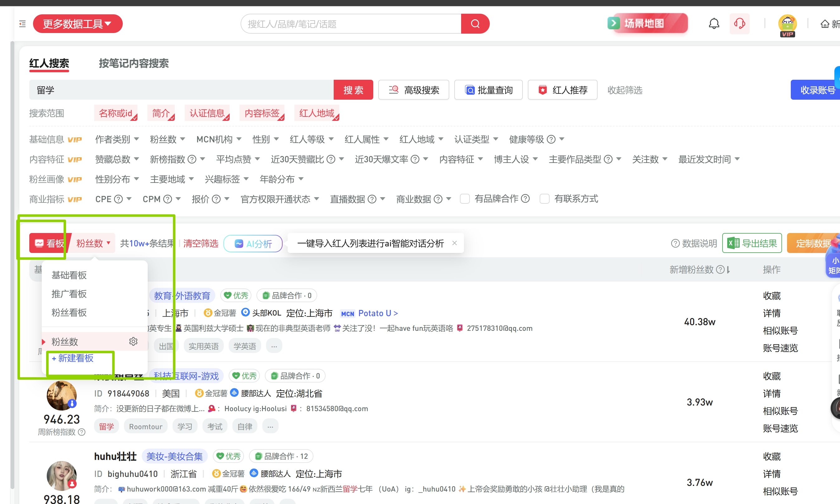Image resolution: width=840 pixels, height=504 pixels.
Task: Click help icon next to 健康等级
Action: [x=551, y=139]
